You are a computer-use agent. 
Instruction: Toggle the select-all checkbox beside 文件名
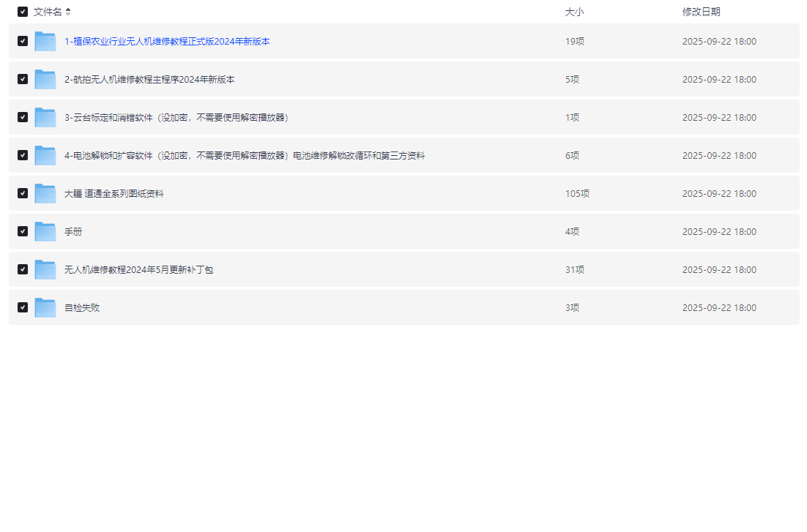[x=23, y=12]
